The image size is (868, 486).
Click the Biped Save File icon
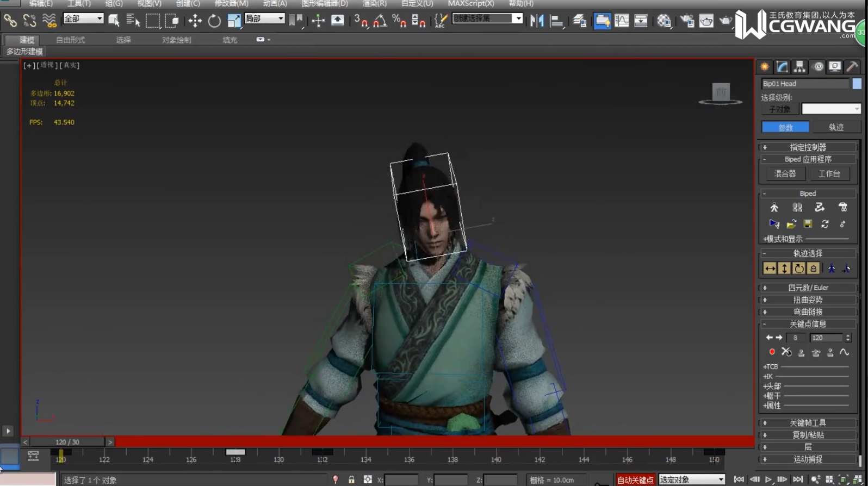[x=808, y=224]
